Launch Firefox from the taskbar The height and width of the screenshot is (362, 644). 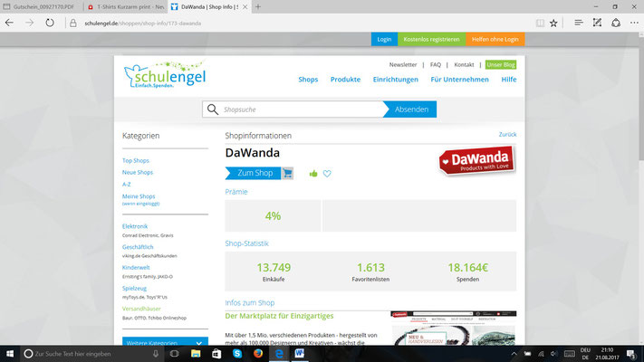[x=258, y=353]
